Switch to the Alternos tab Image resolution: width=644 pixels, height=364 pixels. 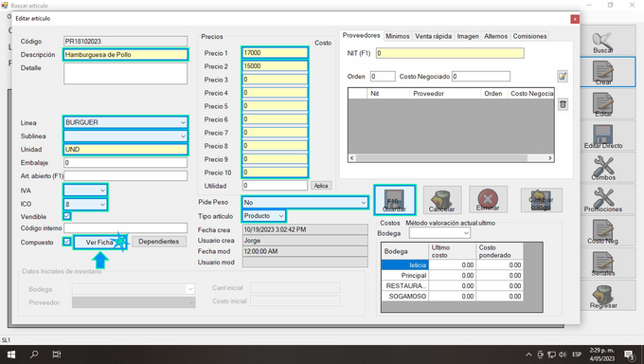pyautogui.click(x=495, y=36)
